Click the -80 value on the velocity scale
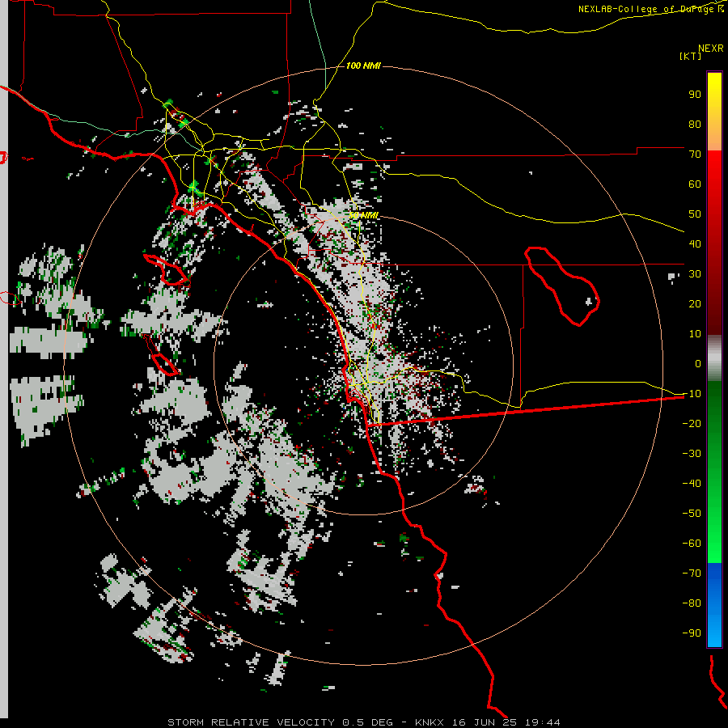 coord(692,603)
